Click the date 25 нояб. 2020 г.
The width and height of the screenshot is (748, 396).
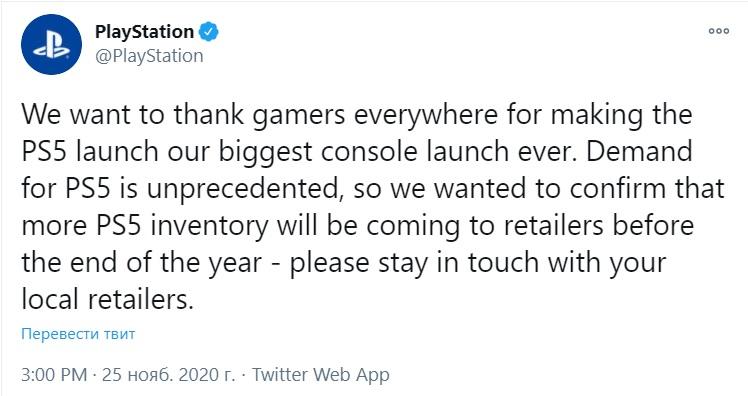[168, 375]
